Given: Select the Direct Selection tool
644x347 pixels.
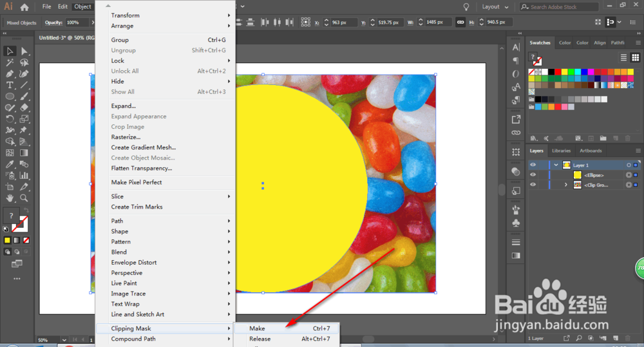Looking at the screenshot, I should (x=24, y=52).
